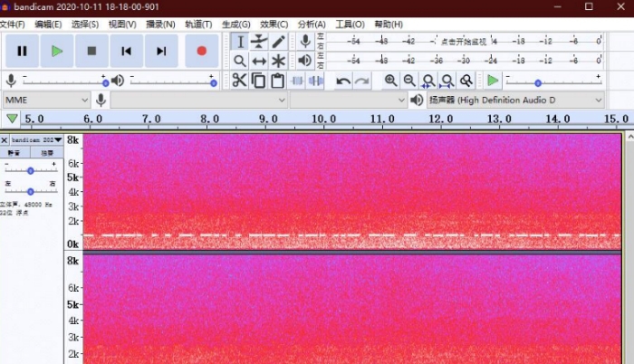Screen dimensions: 634x364
Task: Open the 效果(C) Effects menu
Action: (274, 24)
